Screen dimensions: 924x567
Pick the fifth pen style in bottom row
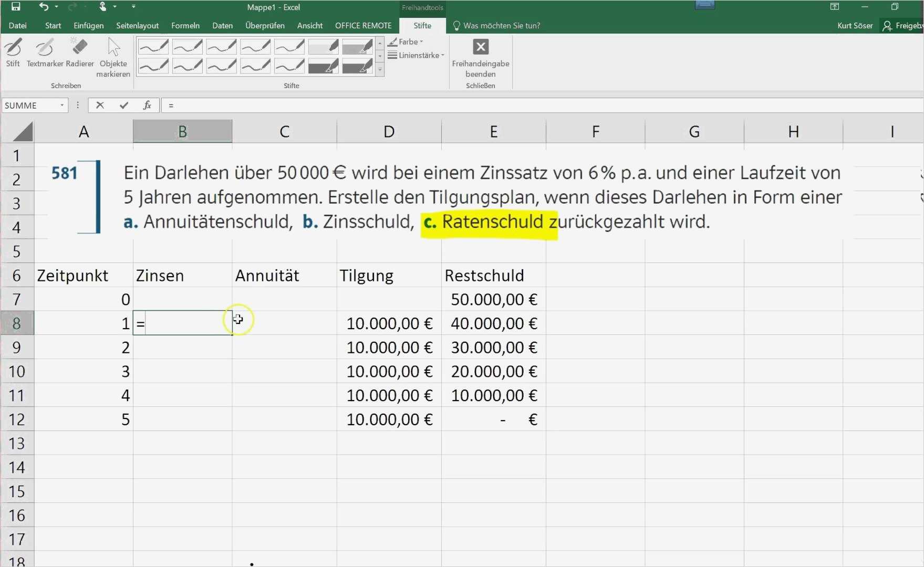pyautogui.click(x=289, y=66)
